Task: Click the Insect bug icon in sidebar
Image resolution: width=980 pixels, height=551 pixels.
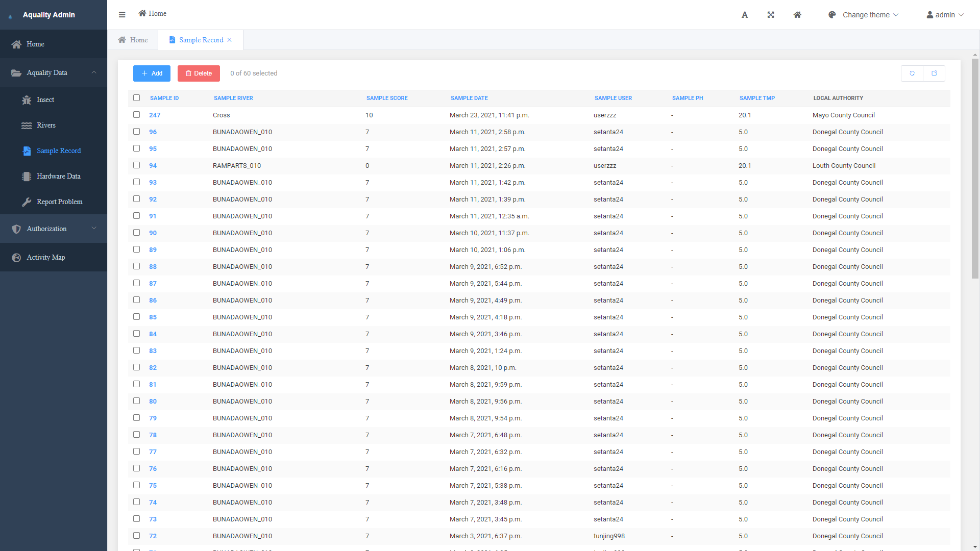Action: pos(27,100)
